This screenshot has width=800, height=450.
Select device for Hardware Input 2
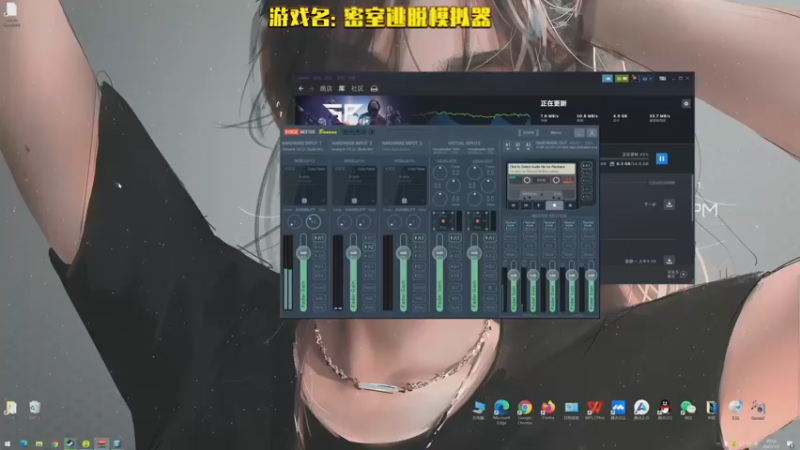point(352,149)
